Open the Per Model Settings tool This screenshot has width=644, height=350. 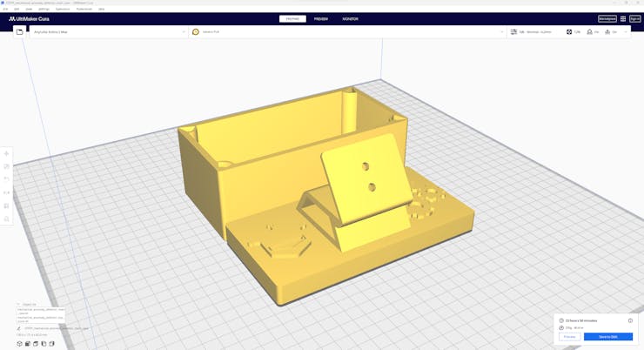point(6,205)
